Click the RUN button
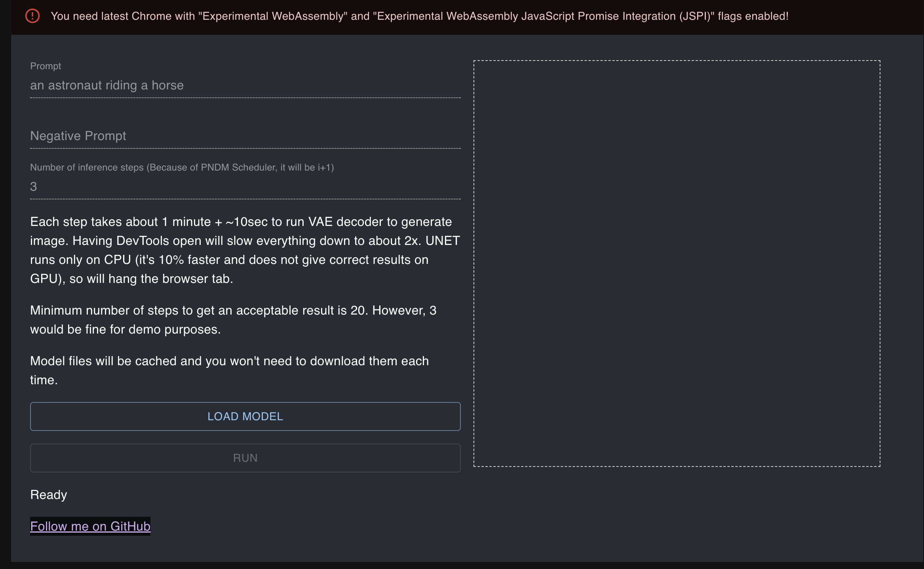The height and width of the screenshot is (569, 924). (245, 458)
